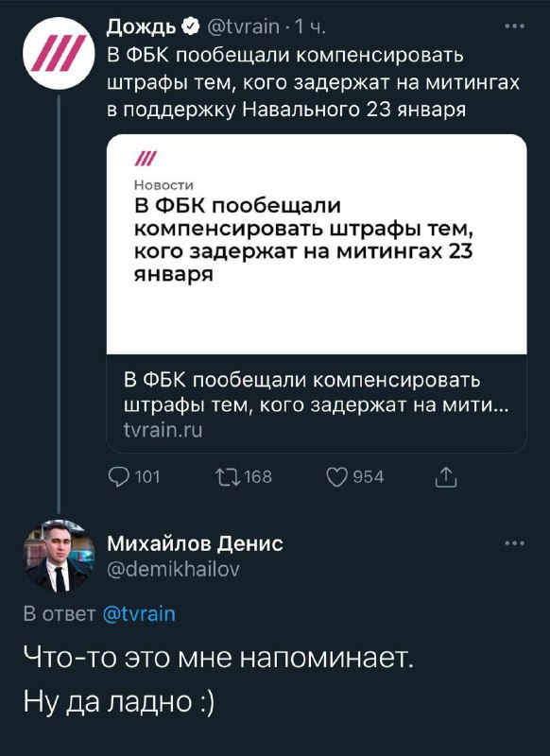Click the verified badge next to Дождь

click(x=190, y=26)
